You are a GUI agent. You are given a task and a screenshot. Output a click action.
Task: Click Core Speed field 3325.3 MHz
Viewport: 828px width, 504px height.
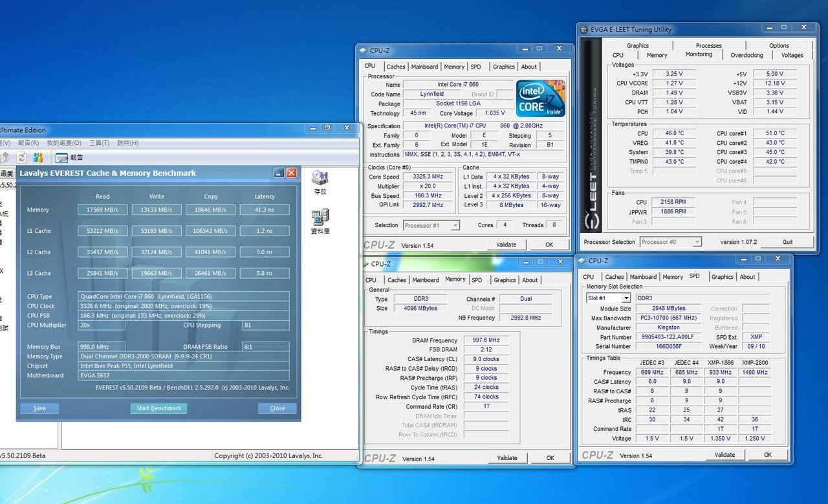[x=428, y=177]
